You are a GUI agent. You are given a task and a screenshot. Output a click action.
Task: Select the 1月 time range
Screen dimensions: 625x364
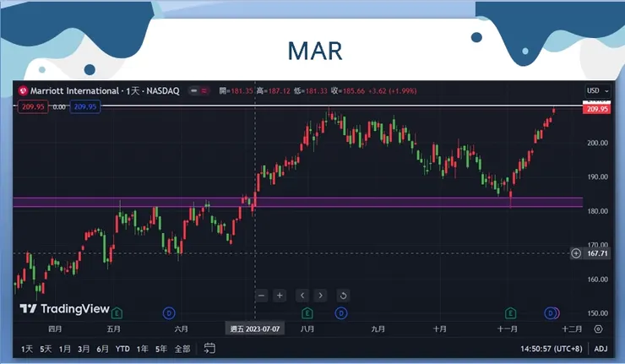[x=64, y=349]
